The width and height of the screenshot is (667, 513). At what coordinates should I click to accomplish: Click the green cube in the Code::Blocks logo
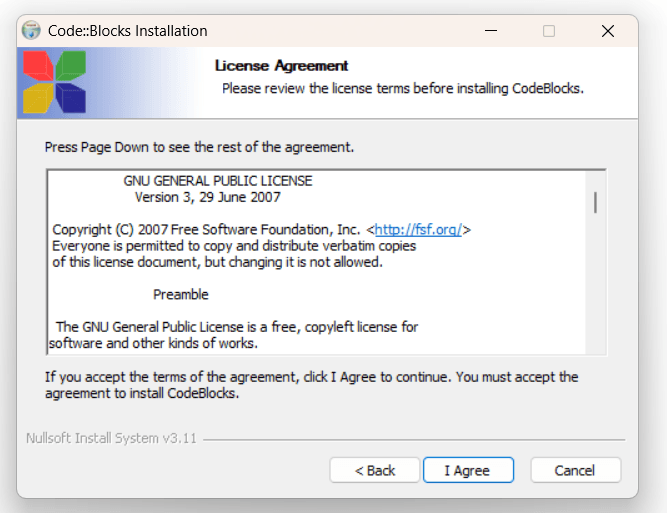pyautogui.click(x=70, y=67)
